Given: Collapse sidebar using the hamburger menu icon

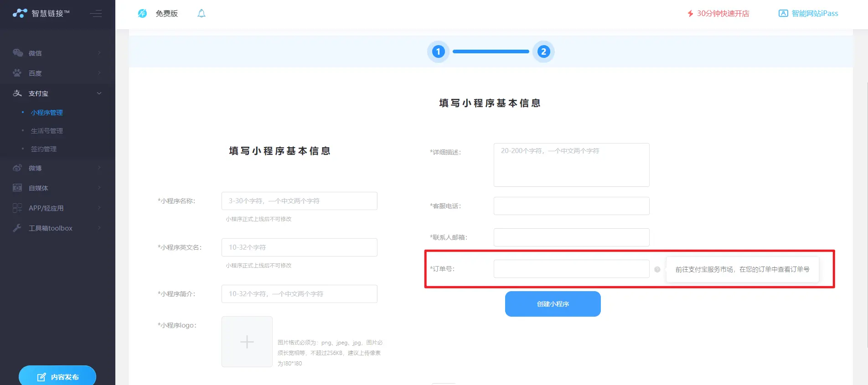Looking at the screenshot, I should point(96,14).
